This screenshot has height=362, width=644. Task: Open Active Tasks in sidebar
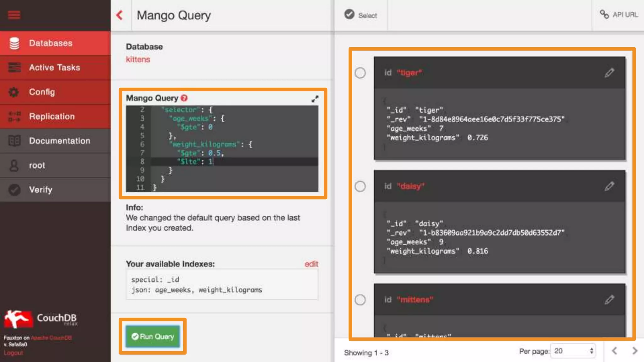tap(54, 68)
